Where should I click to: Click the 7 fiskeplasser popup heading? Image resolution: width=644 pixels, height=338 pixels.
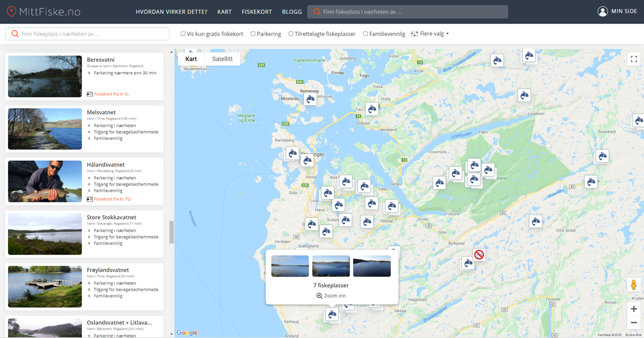coord(331,285)
